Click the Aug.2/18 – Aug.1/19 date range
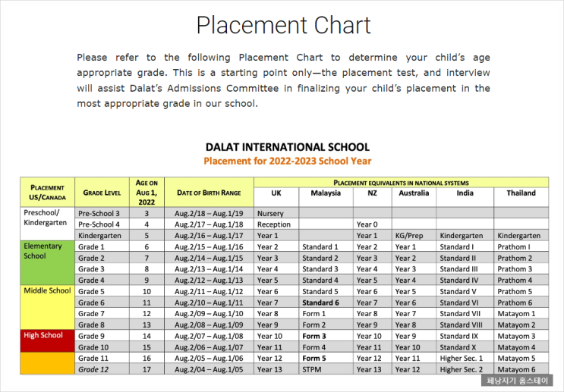The height and width of the screenshot is (392, 564). [x=209, y=213]
